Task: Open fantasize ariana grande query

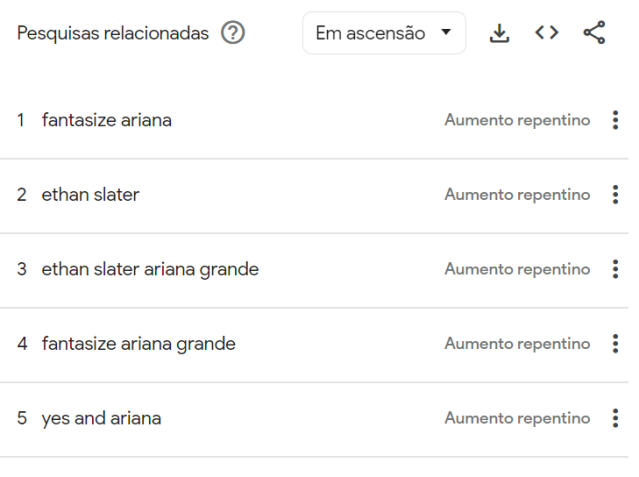Action: 139,344
